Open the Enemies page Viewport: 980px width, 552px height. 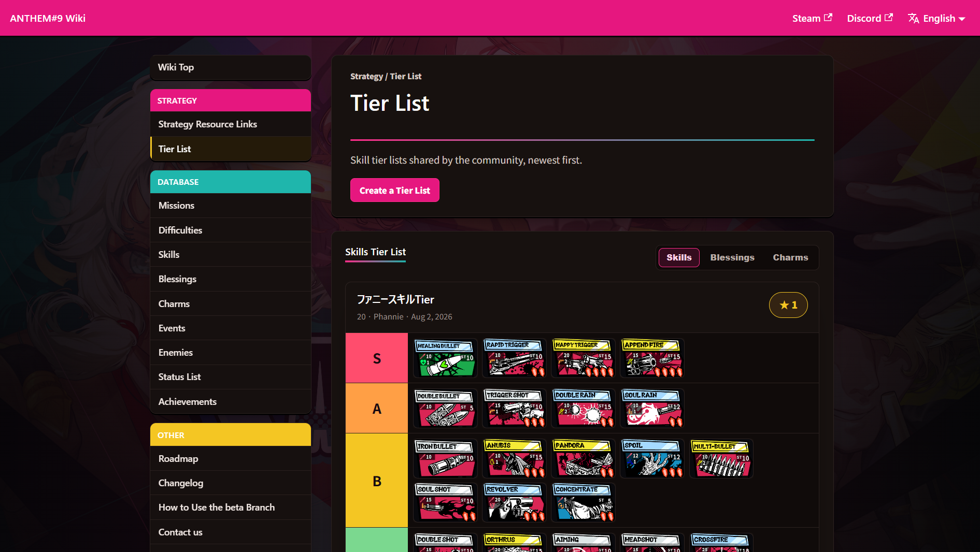tap(231, 353)
